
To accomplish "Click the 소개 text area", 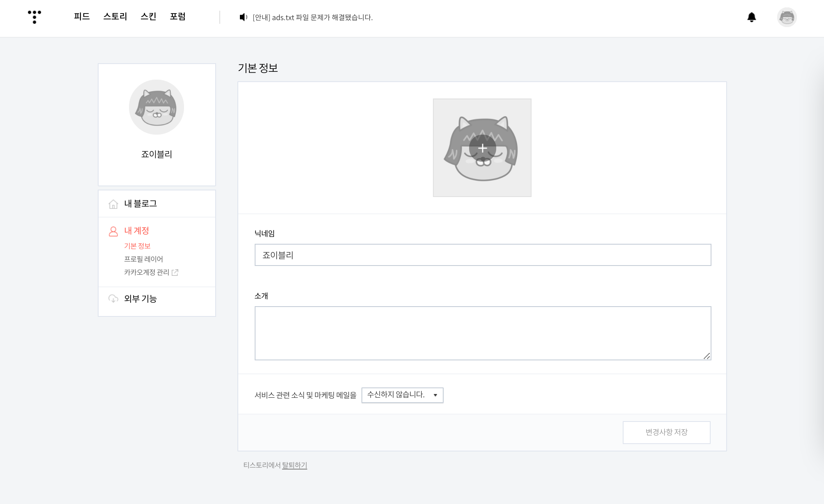I will coord(483,333).
